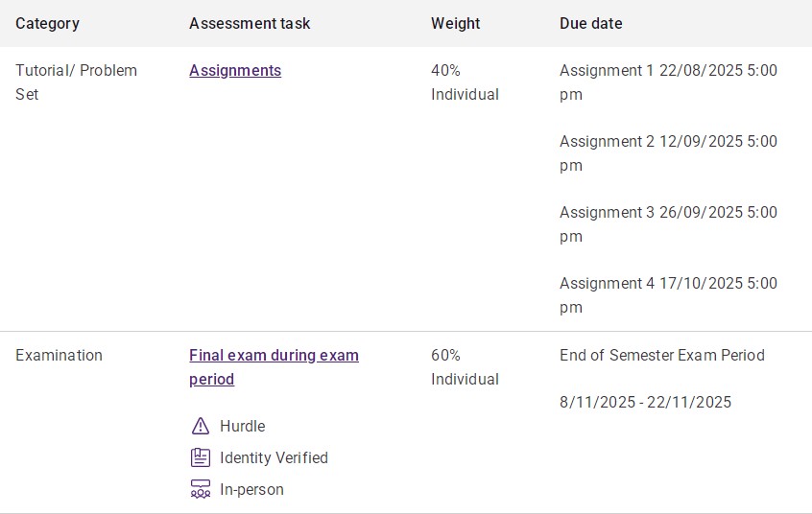Image resolution: width=812 pixels, height=514 pixels.
Task: Click the Hurdle label text
Action: [243, 426]
